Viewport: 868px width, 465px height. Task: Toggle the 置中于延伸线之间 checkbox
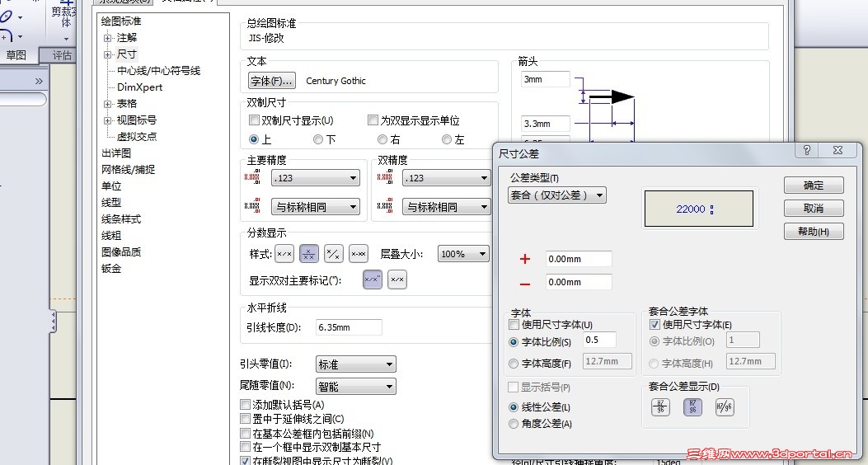245,419
